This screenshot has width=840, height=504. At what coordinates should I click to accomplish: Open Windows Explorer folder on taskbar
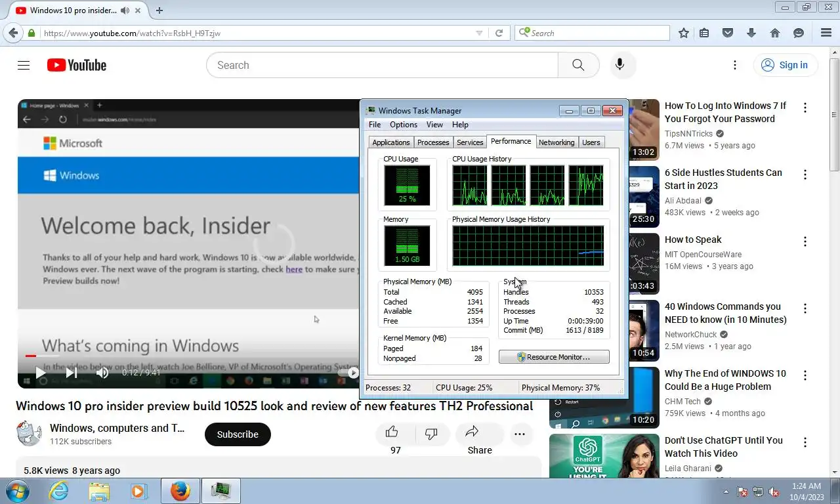99,491
